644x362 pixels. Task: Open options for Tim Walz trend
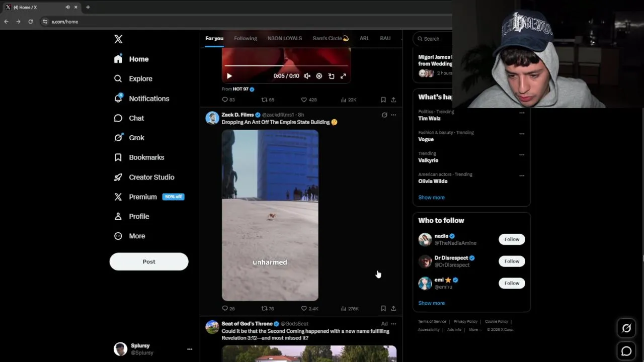(x=522, y=113)
